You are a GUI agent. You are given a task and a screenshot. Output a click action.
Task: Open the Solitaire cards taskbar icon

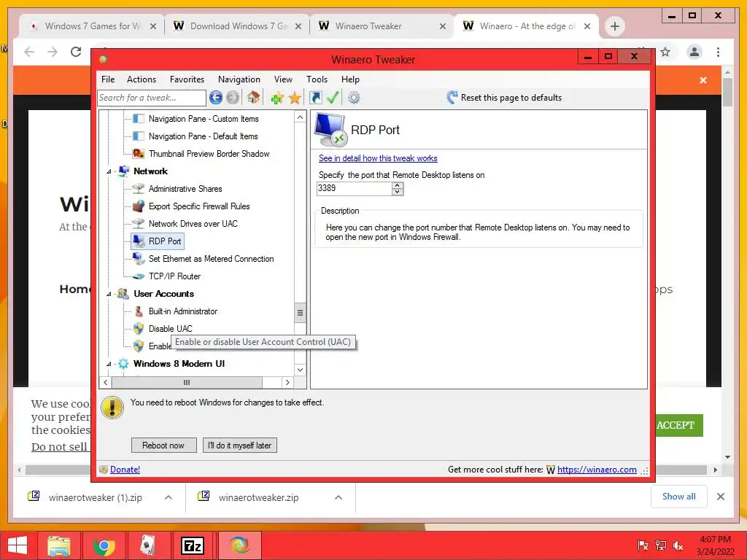148,545
